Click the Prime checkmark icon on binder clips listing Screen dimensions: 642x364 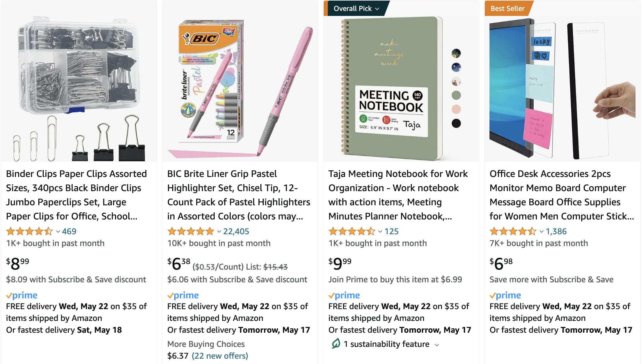(21, 295)
